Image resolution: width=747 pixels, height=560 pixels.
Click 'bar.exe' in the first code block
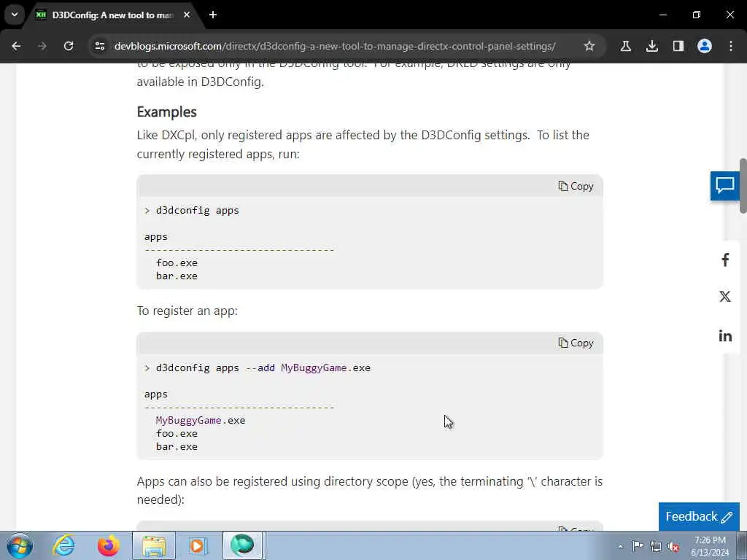click(x=177, y=276)
